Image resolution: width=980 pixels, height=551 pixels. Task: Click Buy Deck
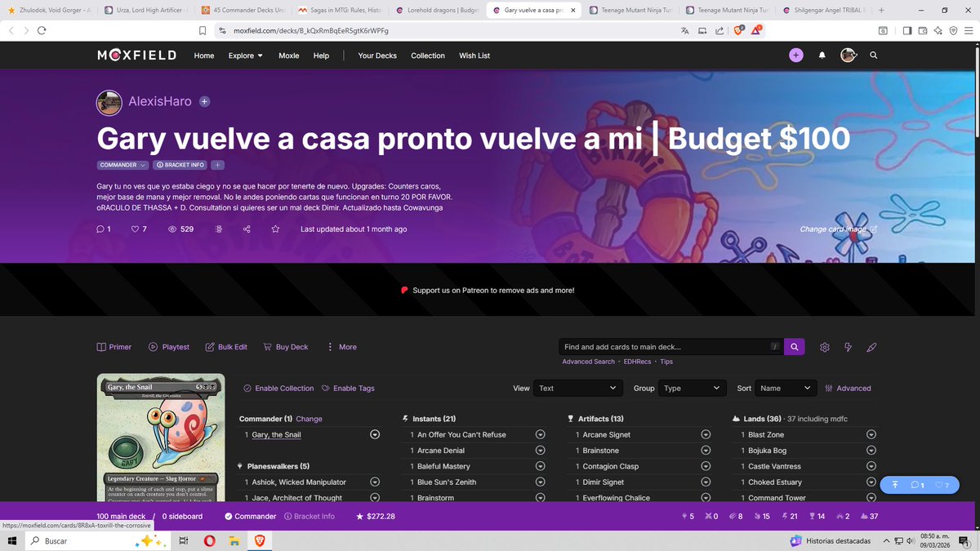(x=285, y=347)
